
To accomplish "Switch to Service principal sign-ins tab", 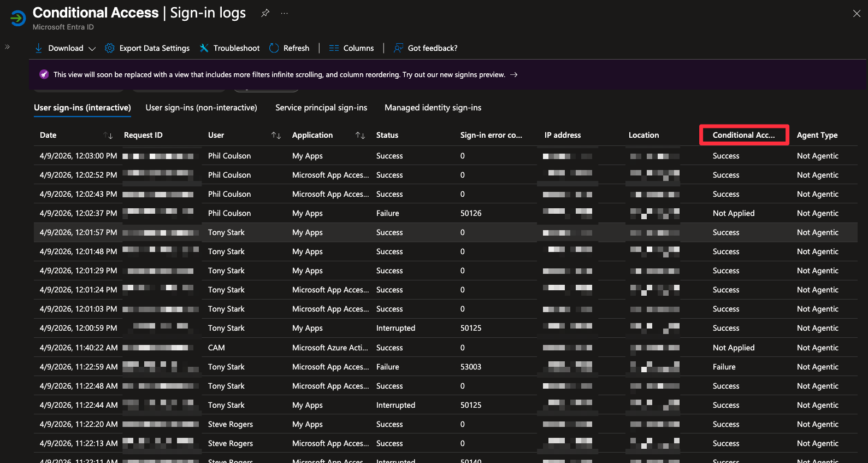I will [321, 108].
